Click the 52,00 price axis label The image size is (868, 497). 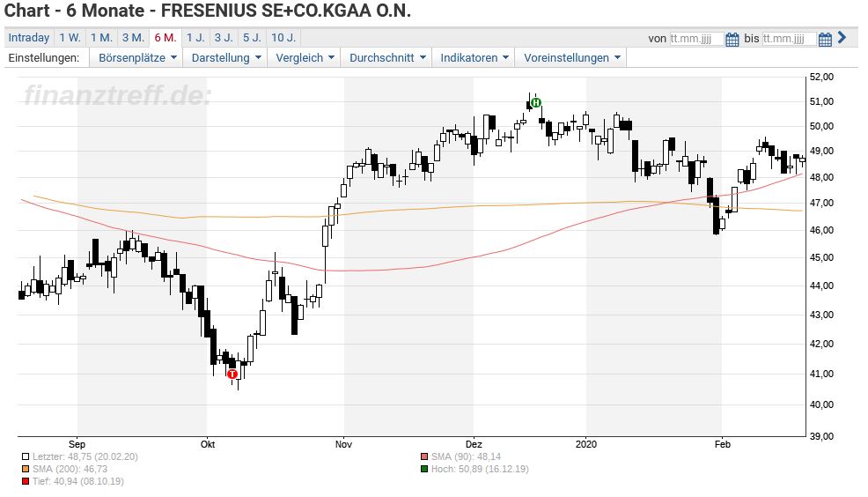pos(821,77)
